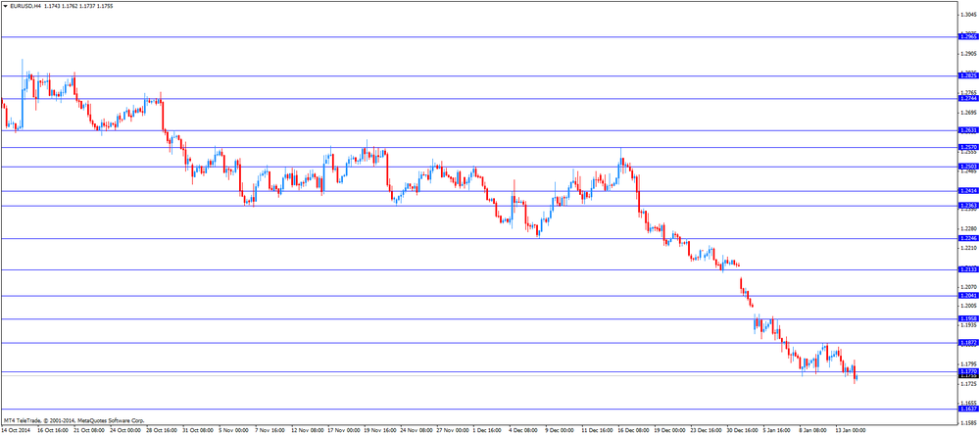This screenshot has width=980, height=435.
Task: Click the EURUSD,H4 chart title text
Action: [25, 5]
